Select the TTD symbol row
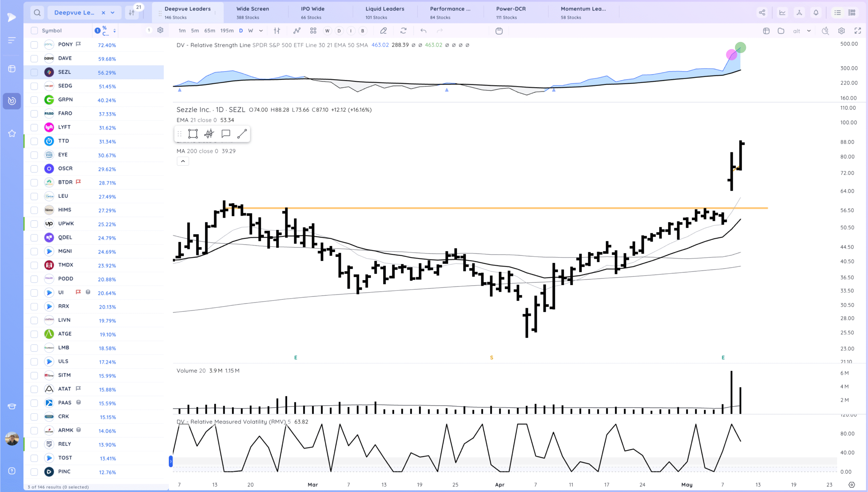This screenshot has width=868, height=492. pyautogui.click(x=94, y=141)
